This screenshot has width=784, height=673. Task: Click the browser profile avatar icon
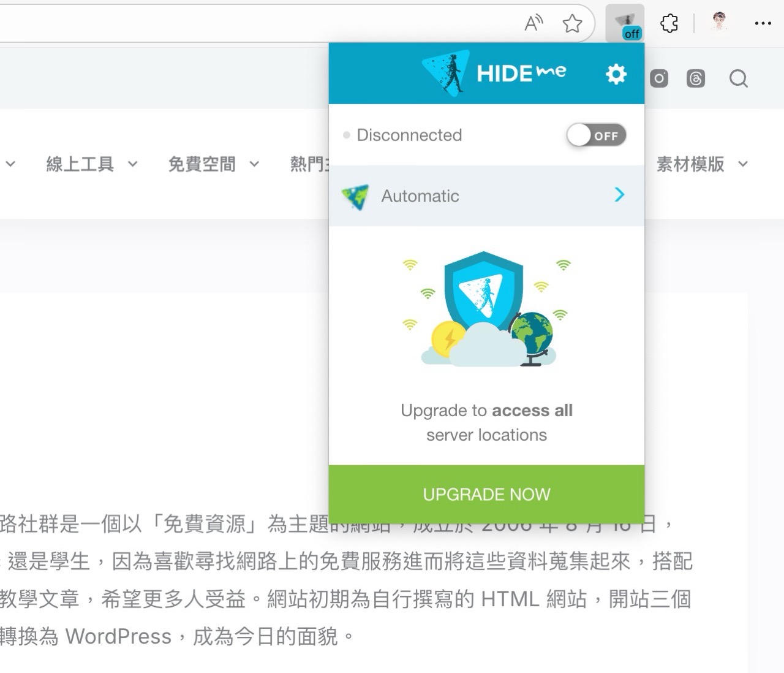pos(718,22)
